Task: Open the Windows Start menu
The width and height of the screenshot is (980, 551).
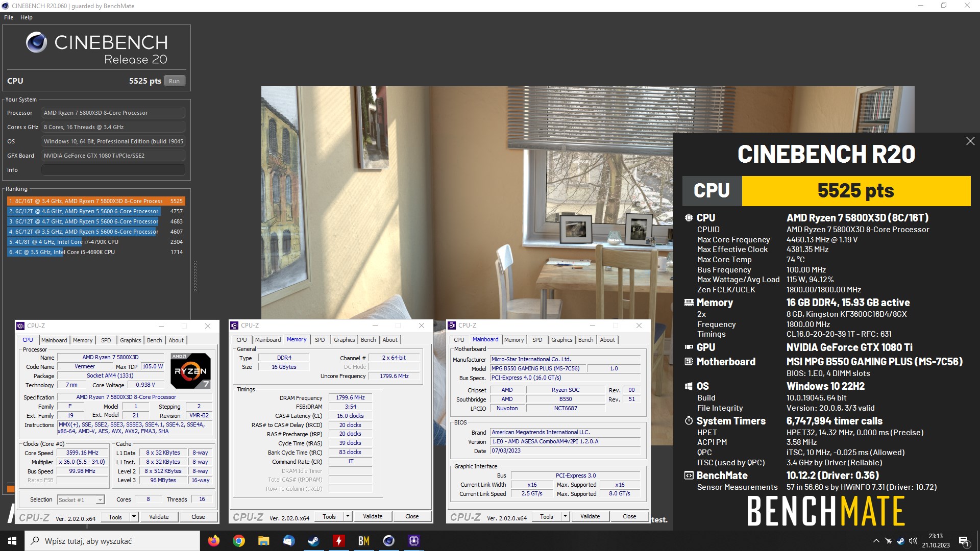Action: click(12, 541)
